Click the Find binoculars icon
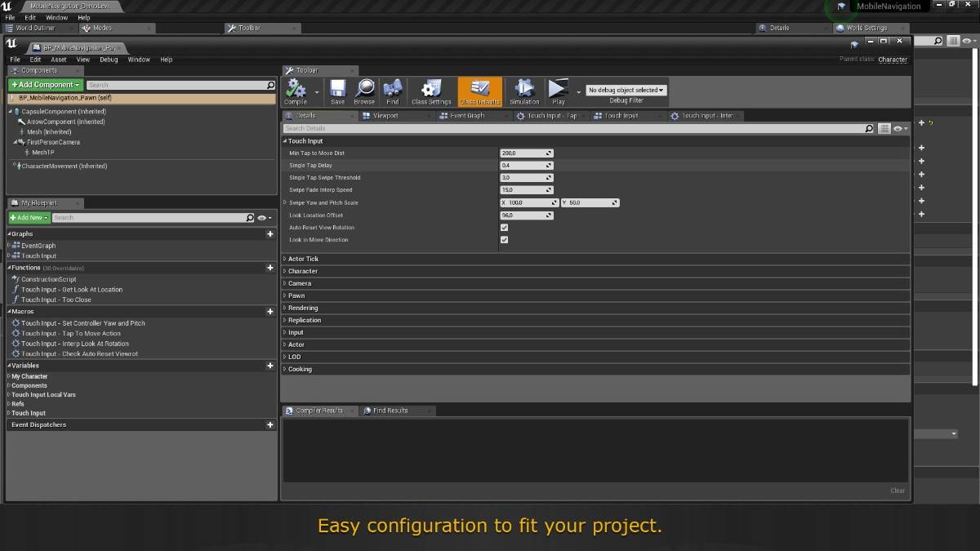The image size is (980, 551). click(393, 91)
